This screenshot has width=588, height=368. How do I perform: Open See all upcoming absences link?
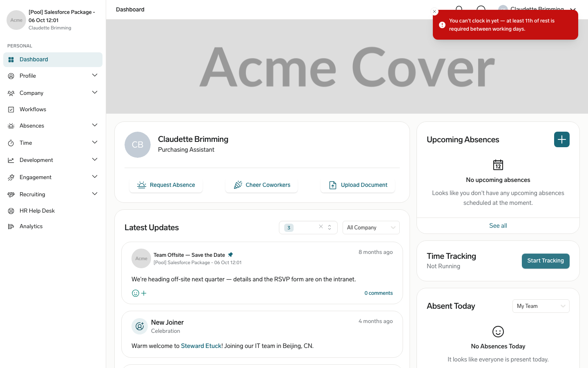498,226
